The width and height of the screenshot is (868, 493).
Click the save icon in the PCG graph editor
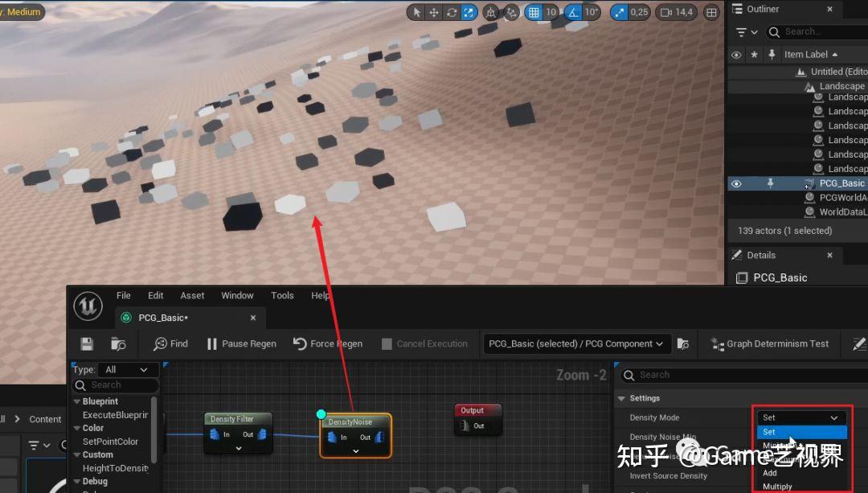pyautogui.click(x=86, y=343)
